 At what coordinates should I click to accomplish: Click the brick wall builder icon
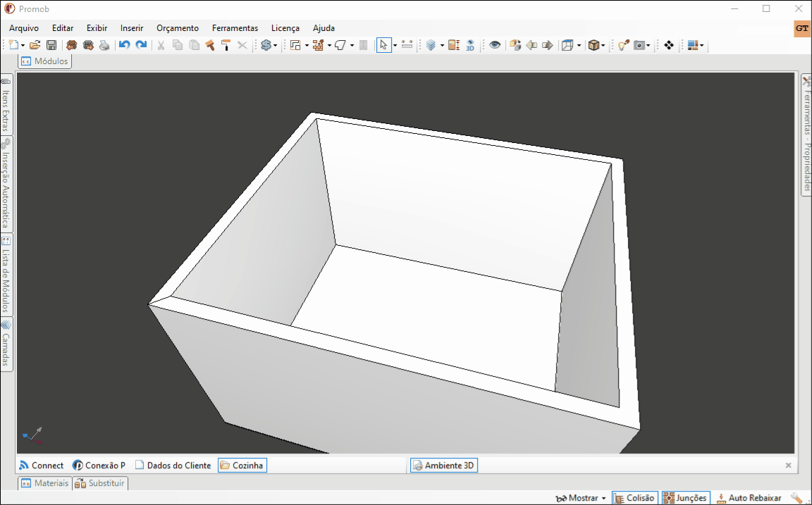click(x=318, y=45)
